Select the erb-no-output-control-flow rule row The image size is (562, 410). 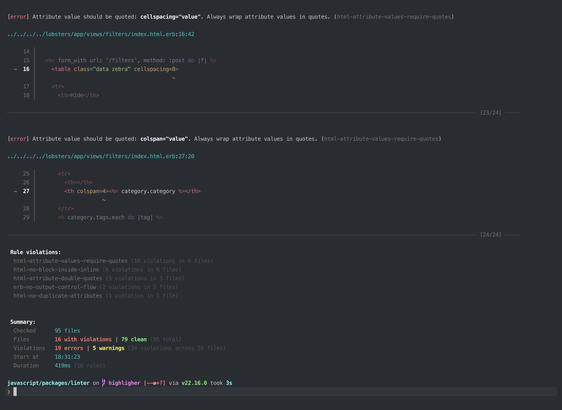click(x=96, y=287)
